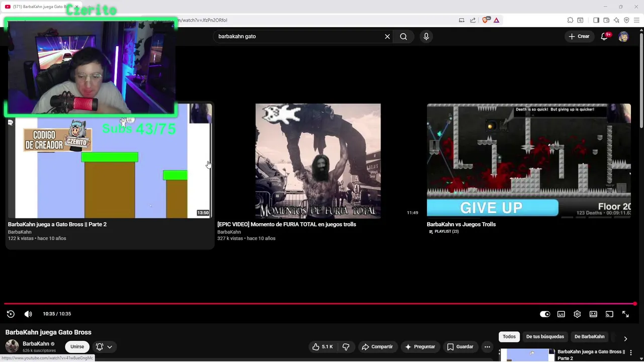Play Momentos de Furia Total thumbnail

pos(318,161)
